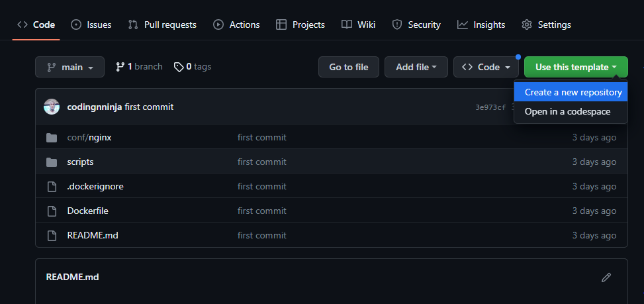Switch to the Issues tab
Screen dimensions: 644x304
[x=91, y=25]
